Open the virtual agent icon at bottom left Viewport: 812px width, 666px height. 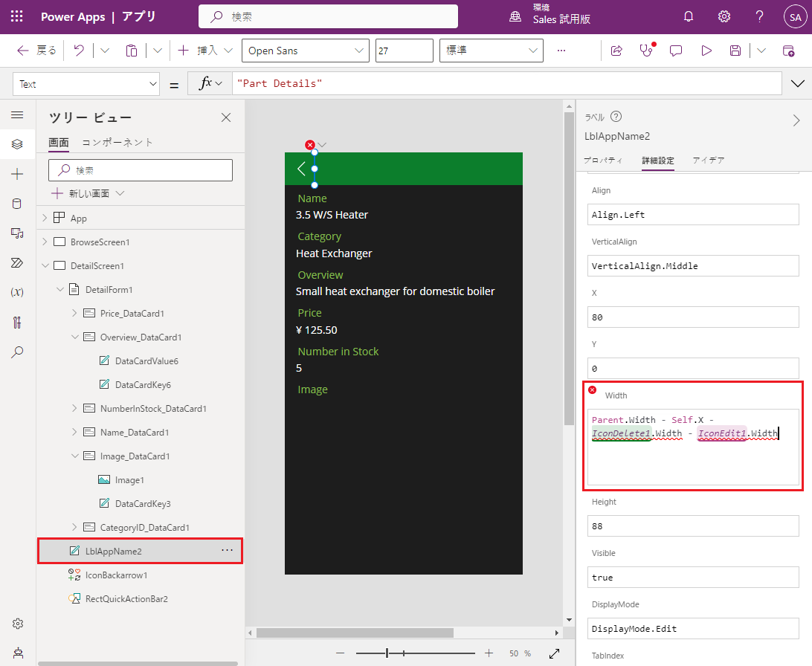pos(18,653)
